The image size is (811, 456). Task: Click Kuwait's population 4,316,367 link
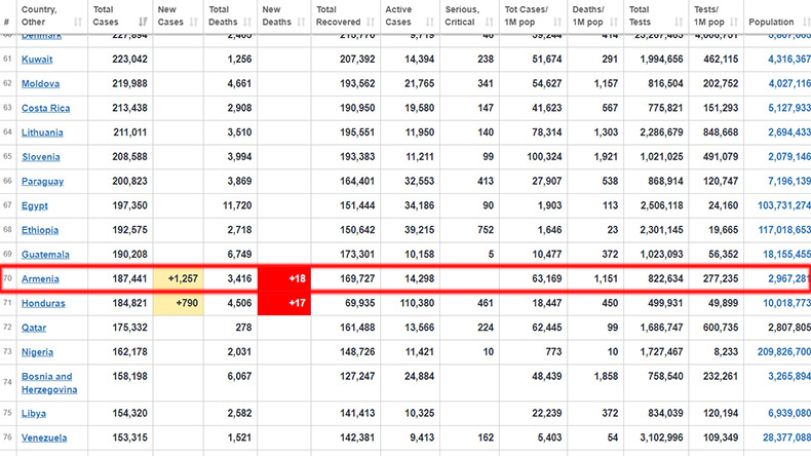pos(789,59)
